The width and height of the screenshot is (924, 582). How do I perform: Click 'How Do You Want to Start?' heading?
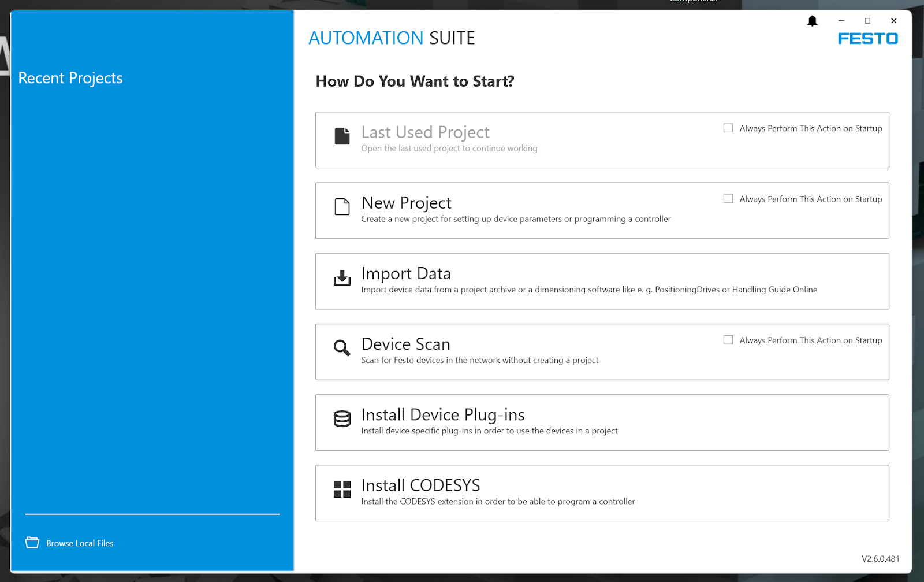[415, 81]
